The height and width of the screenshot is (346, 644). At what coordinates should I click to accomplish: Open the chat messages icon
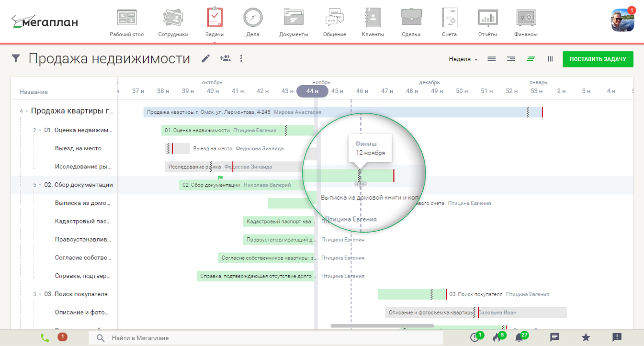click(555, 337)
